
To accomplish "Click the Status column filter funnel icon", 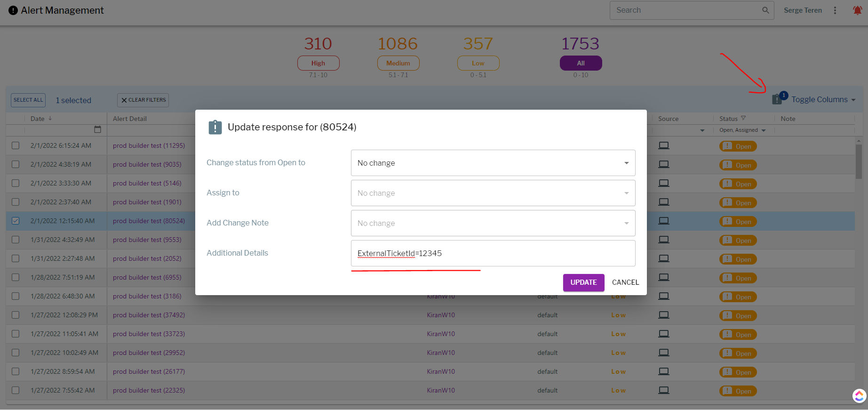I will (743, 118).
